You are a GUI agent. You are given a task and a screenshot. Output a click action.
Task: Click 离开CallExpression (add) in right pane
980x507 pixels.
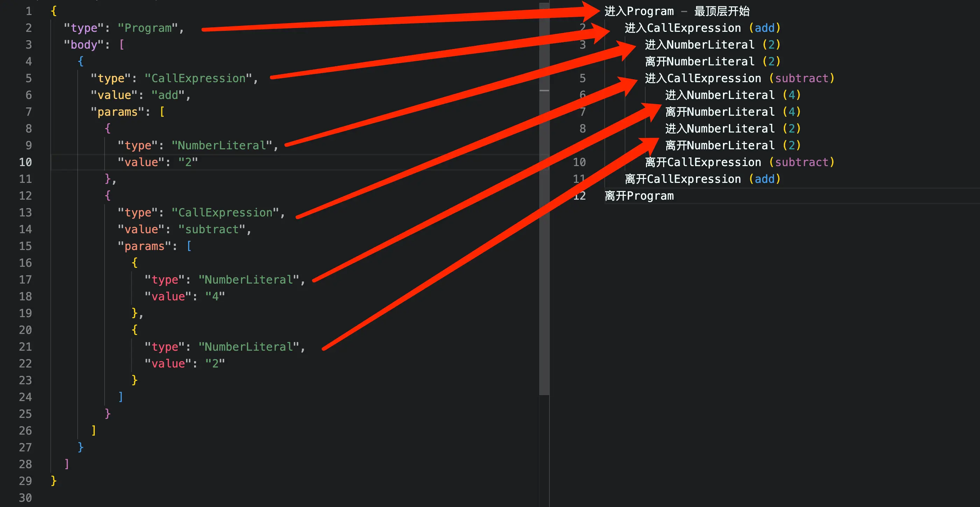[x=702, y=179]
